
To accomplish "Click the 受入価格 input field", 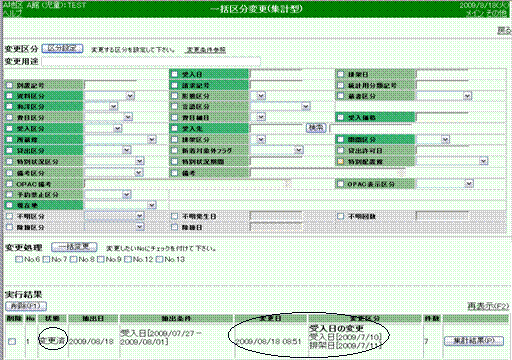I will (x=442, y=117).
